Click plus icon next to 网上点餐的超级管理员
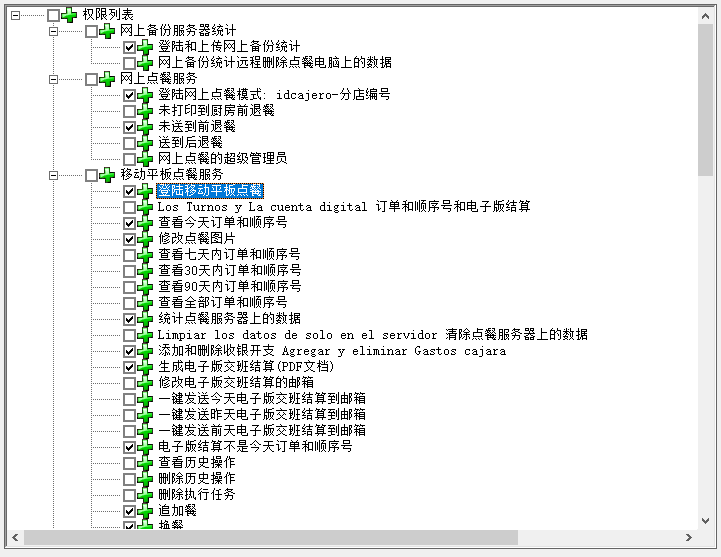This screenshot has width=721, height=557. coord(145,159)
